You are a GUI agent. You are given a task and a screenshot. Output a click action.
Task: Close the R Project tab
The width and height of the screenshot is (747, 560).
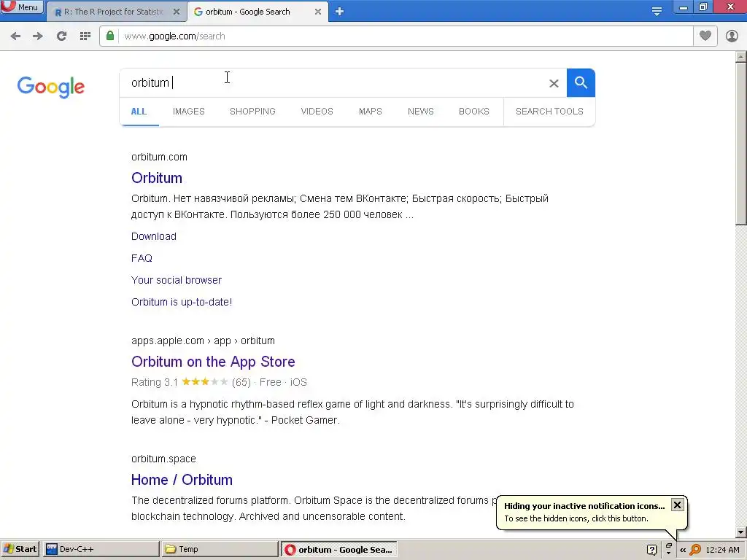pyautogui.click(x=177, y=12)
